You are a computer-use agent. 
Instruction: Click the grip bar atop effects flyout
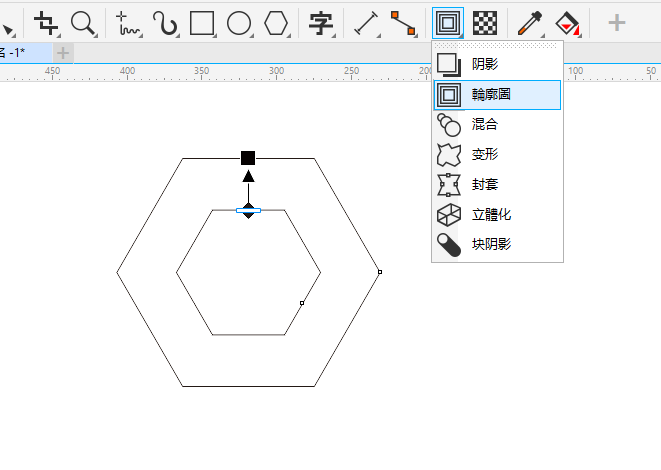coord(496,45)
